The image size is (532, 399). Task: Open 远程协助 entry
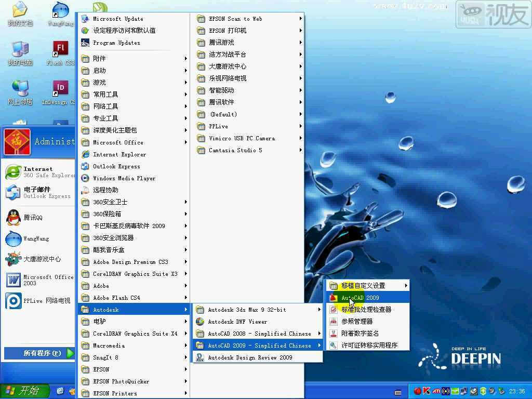point(134,190)
